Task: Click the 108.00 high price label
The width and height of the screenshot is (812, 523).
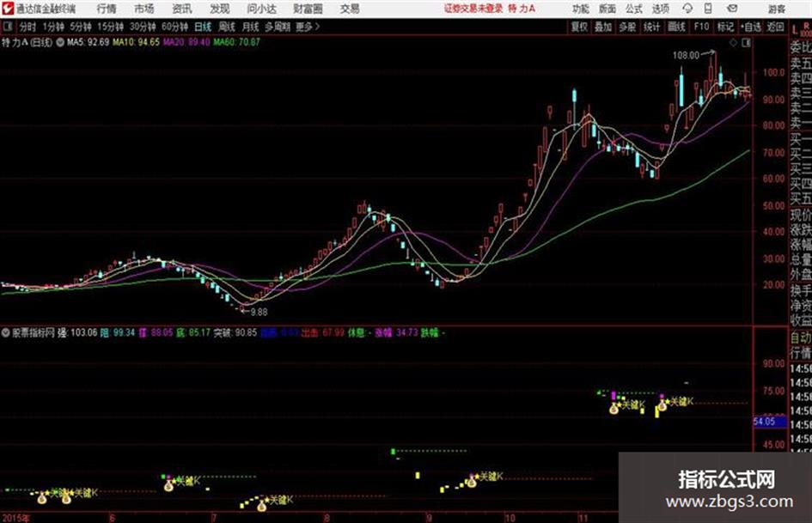Action: click(x=686, y=56)
